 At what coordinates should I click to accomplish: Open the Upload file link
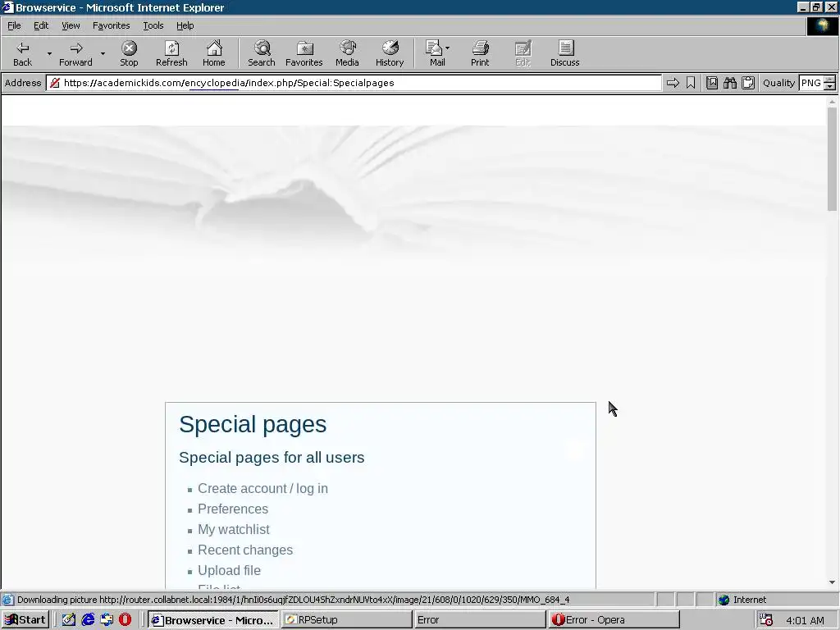point(230,570)
